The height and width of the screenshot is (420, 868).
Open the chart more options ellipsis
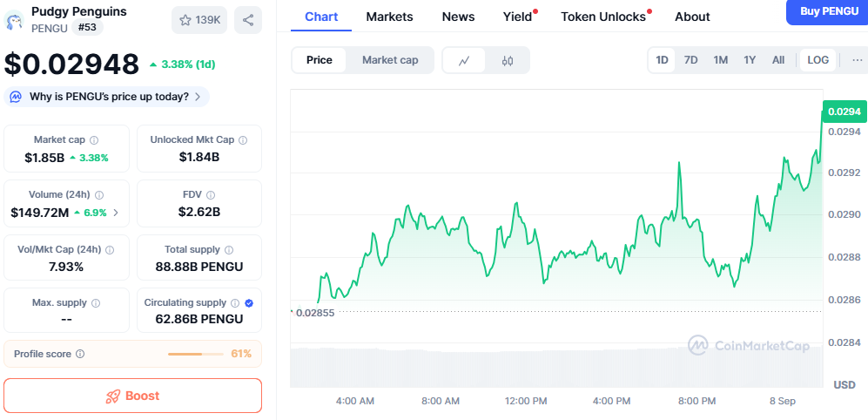858,60
